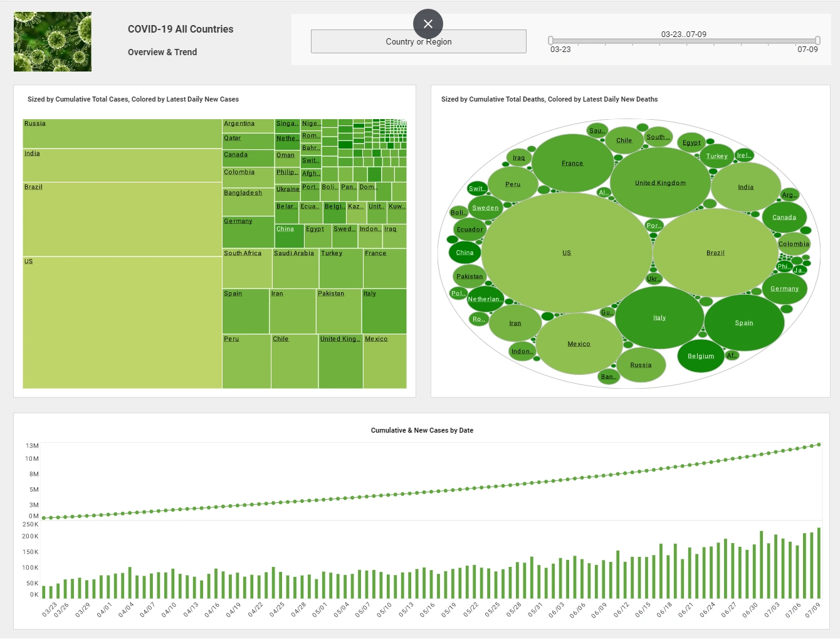Select the Russia tile in the treemap

tap(122, 133)
